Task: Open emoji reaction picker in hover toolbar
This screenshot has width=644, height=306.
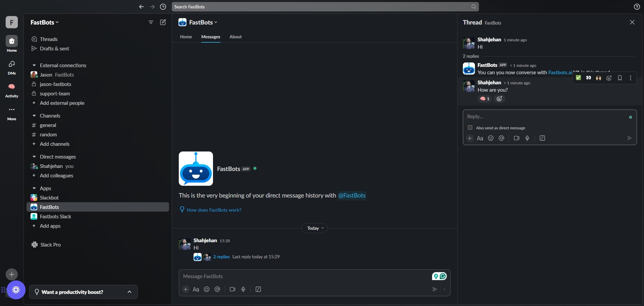Action: [x=609, y=78]
